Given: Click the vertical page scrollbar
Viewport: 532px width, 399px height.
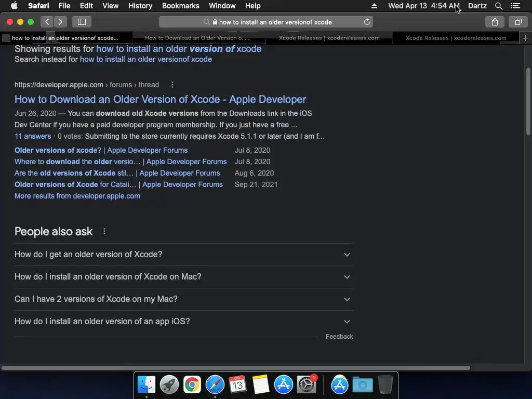Looking at the screenshot, I should click(528, 102).
